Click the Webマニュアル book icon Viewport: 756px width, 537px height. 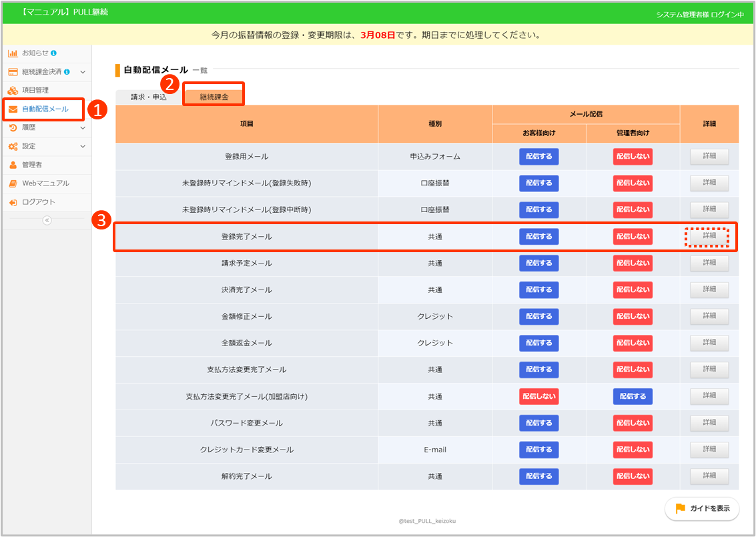(x=13, y=183)
